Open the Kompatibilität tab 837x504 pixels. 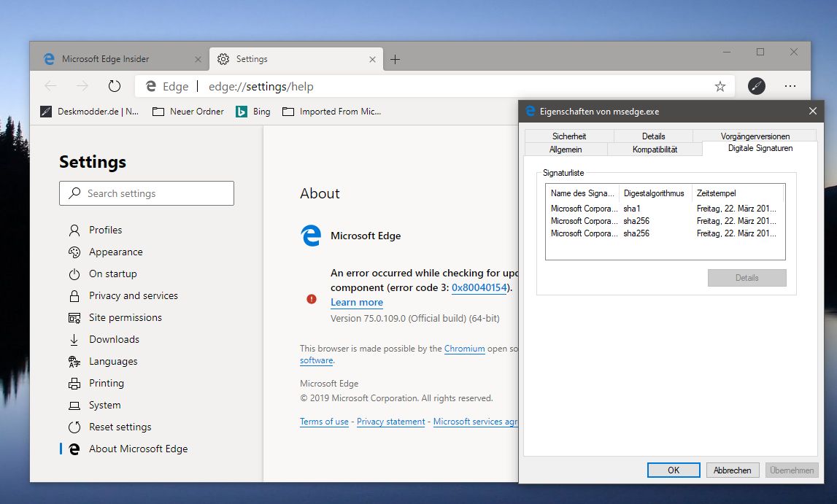(655, 150)
